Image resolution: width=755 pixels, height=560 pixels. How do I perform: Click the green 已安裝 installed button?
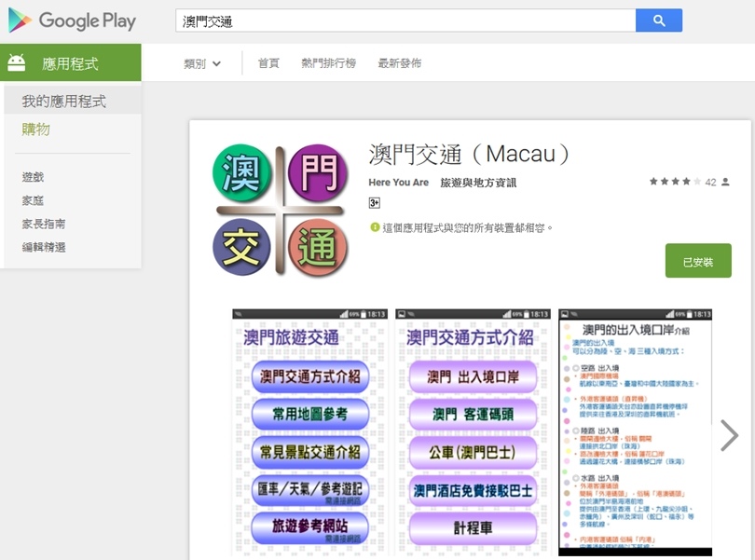coord(698,261)
